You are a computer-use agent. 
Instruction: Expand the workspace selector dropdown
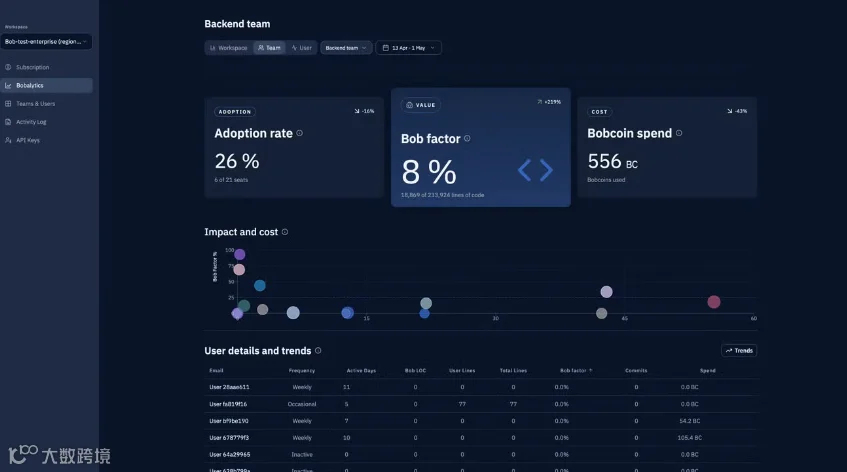click(46, 42)
